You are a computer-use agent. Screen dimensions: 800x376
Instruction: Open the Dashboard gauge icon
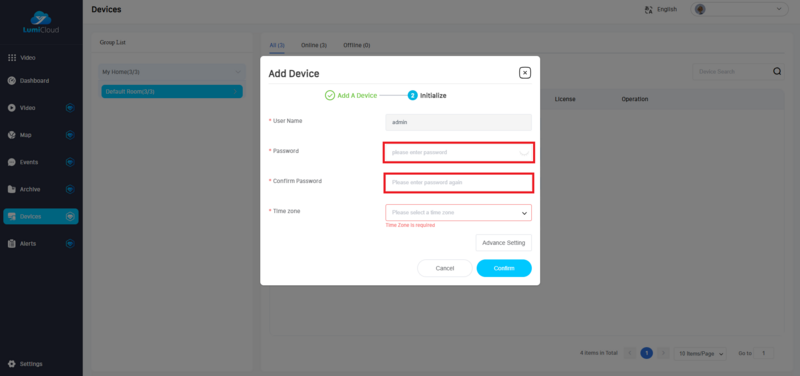coord(12,81)
